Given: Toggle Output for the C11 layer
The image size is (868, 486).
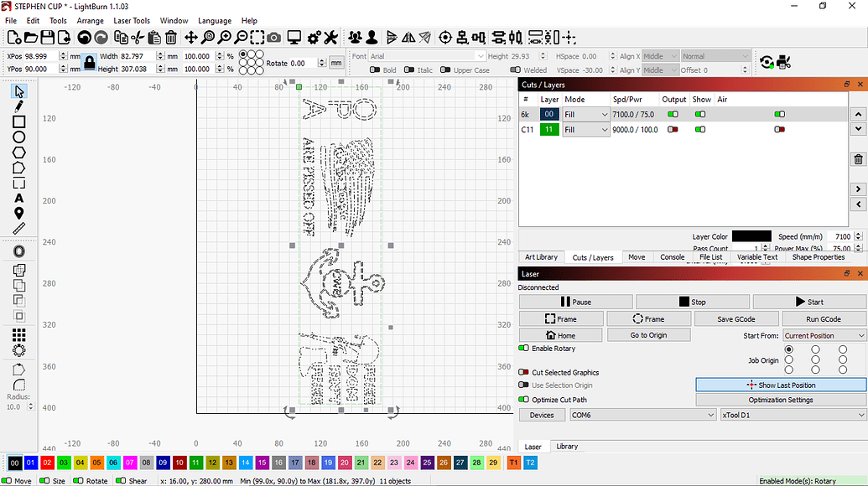Looking at the screenshot, I should tap(672, 128).
